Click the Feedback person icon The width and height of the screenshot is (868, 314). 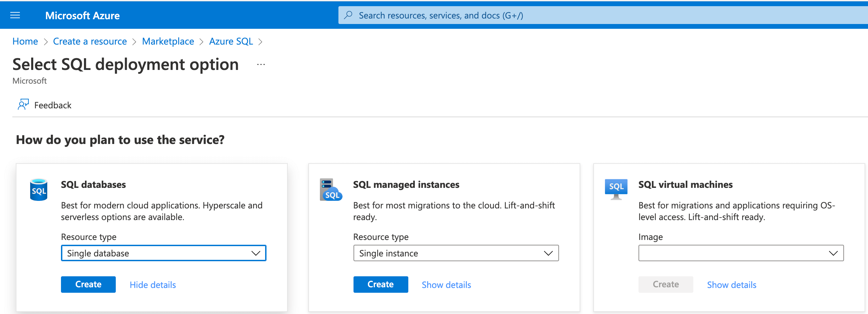point(23,105)
